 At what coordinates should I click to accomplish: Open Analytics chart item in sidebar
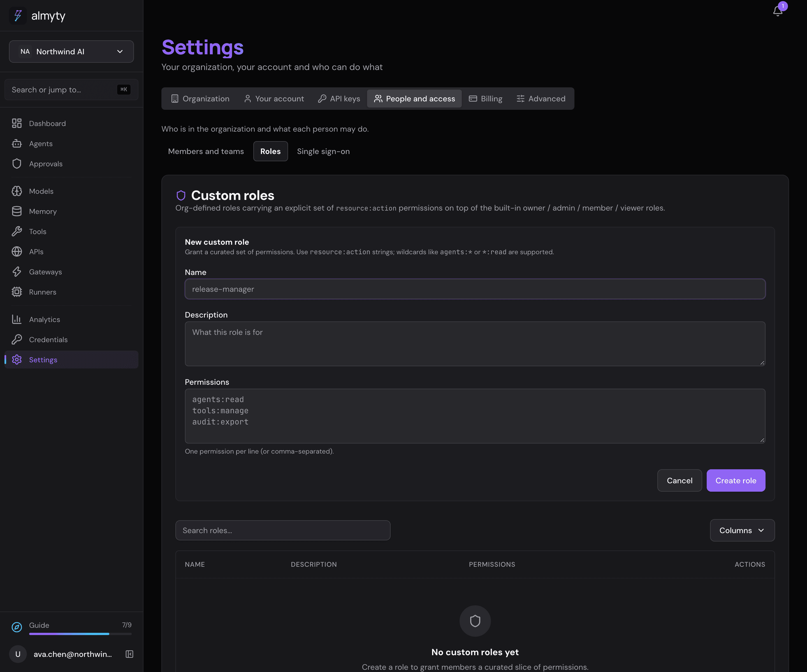(x=71, y=319)
